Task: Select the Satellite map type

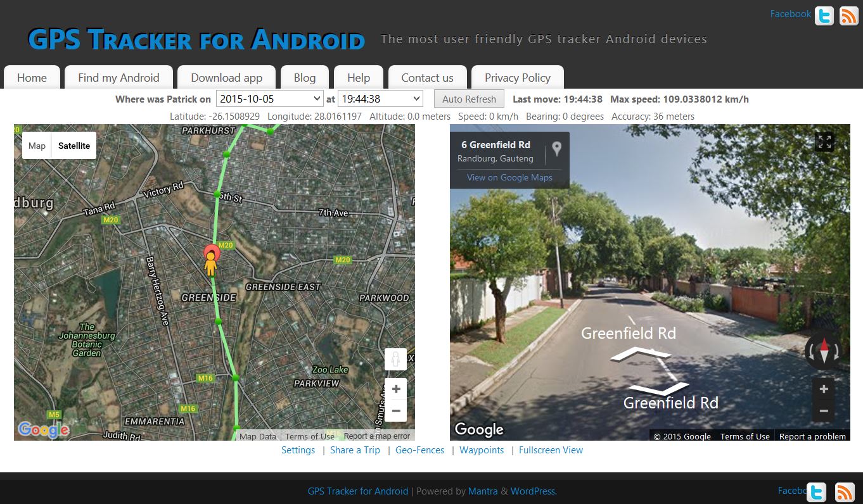Action: pos(74,146)
